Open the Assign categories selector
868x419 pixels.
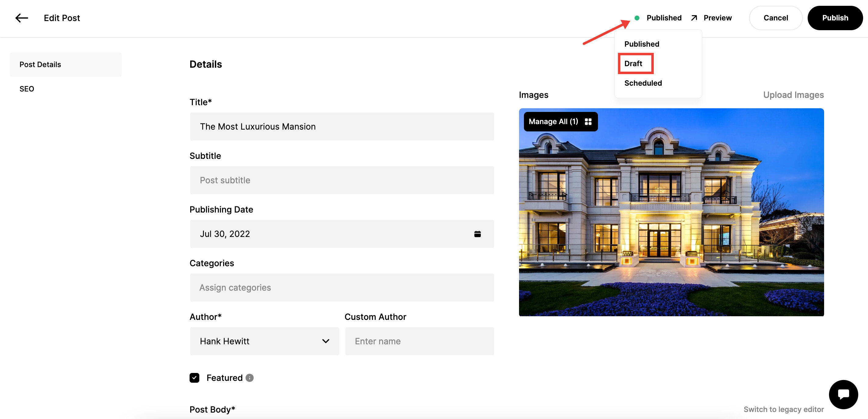(342, 288)
